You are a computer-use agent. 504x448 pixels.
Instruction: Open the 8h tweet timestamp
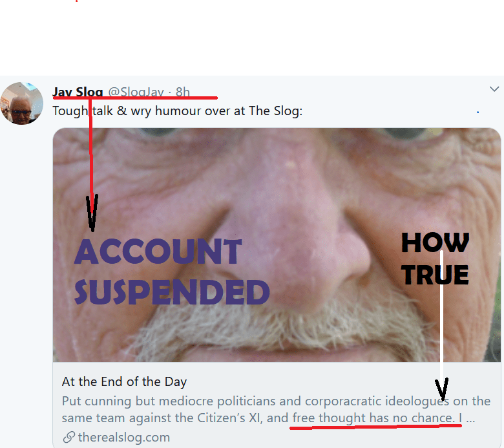pyautogui.click(x=183, y=92)
